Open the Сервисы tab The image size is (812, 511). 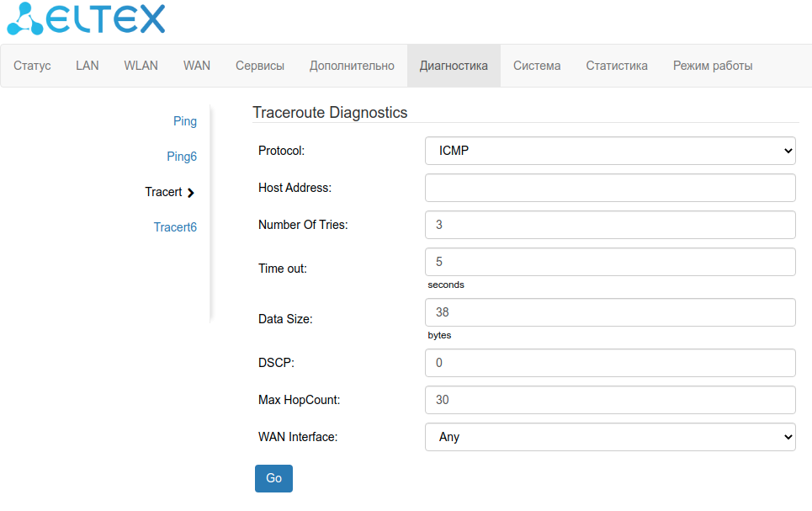point(260,66)
